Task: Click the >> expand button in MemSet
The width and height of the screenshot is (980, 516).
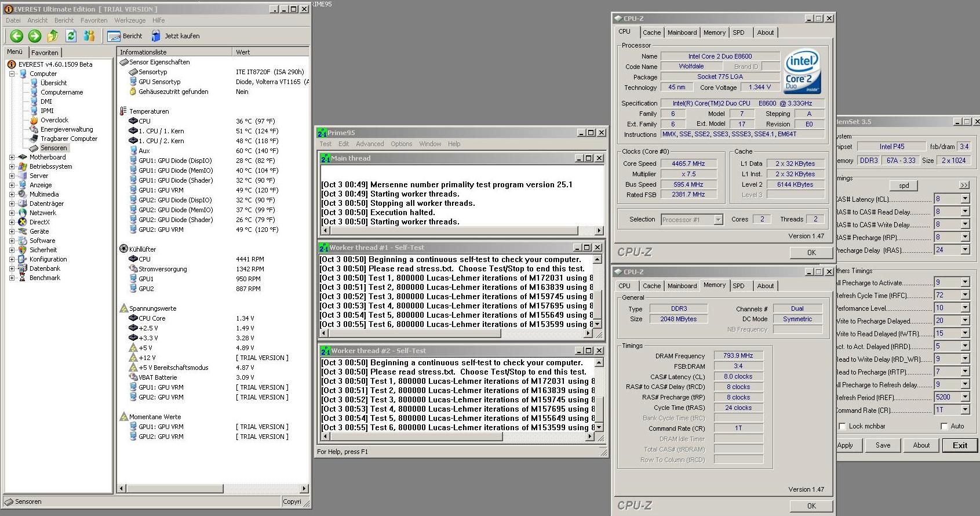Action: click(964, 186)
